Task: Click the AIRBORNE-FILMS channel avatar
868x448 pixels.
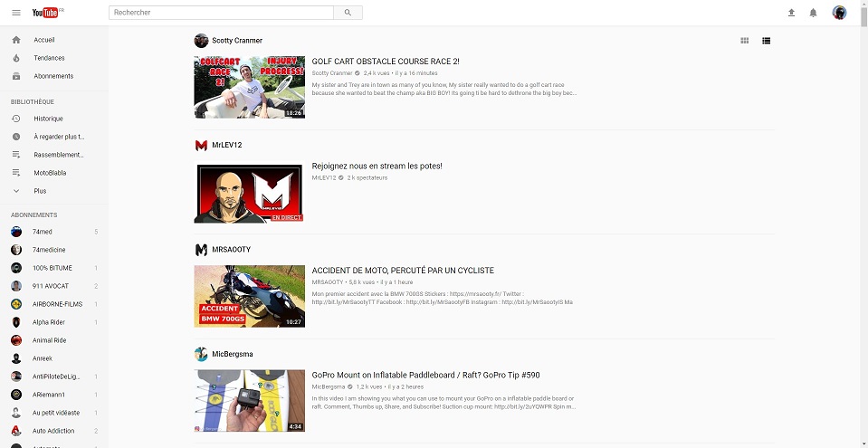Action: point(16,304)
